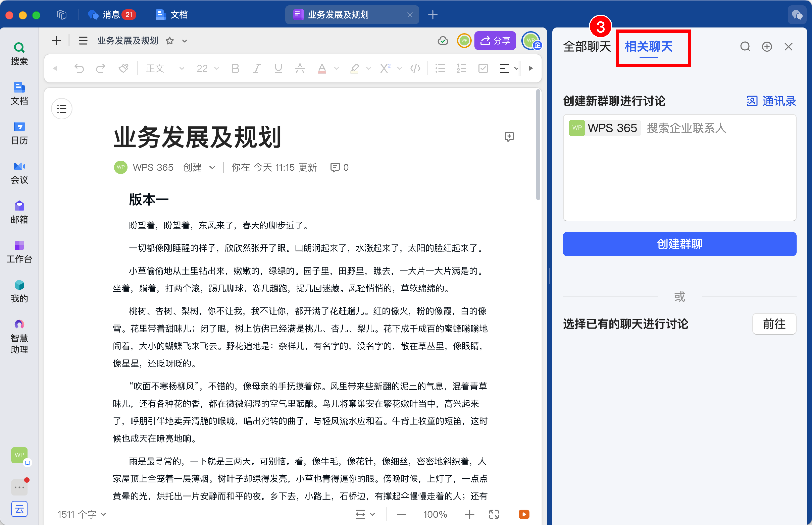Expand the document title chevron menu
The height and width of the screenshot is (525, 812).
coord(185,41)
